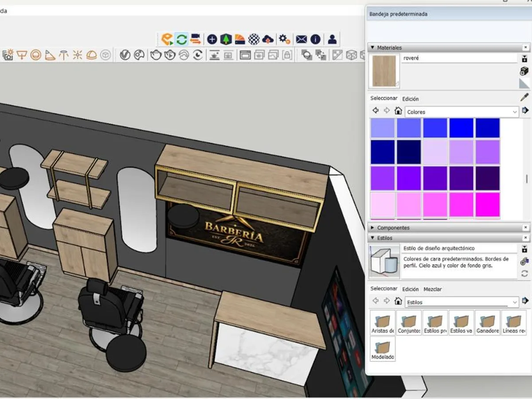The height and width of the screenshot is (399, 532).
Task: Click the create material icon
Action: [524, 71]
